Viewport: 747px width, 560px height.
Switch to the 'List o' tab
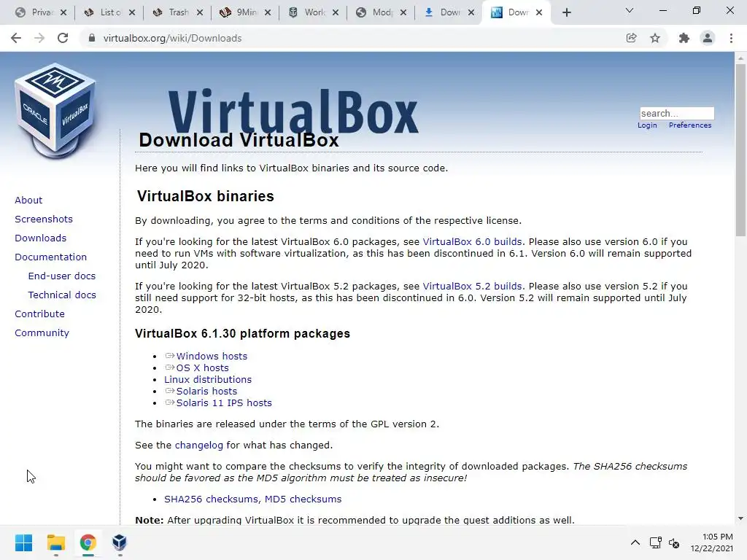(104, 12)
